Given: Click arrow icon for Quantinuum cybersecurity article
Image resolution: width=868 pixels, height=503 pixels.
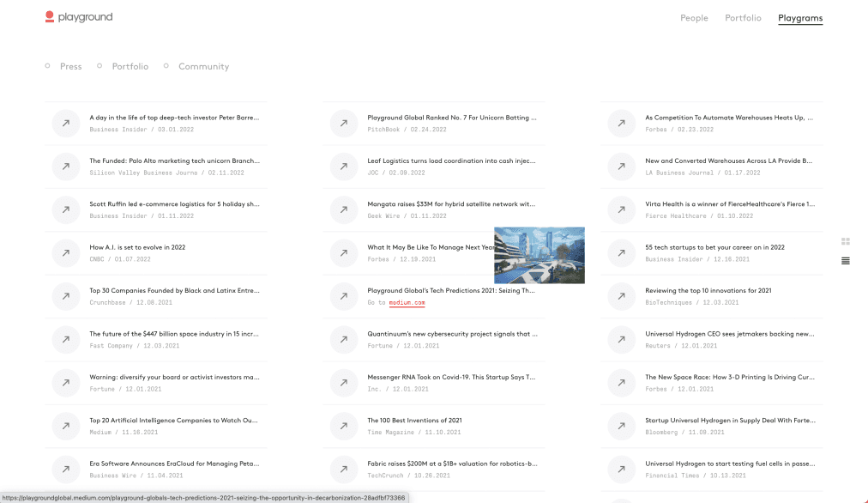Looking at the screenshot, I should [x=344, y=339].
